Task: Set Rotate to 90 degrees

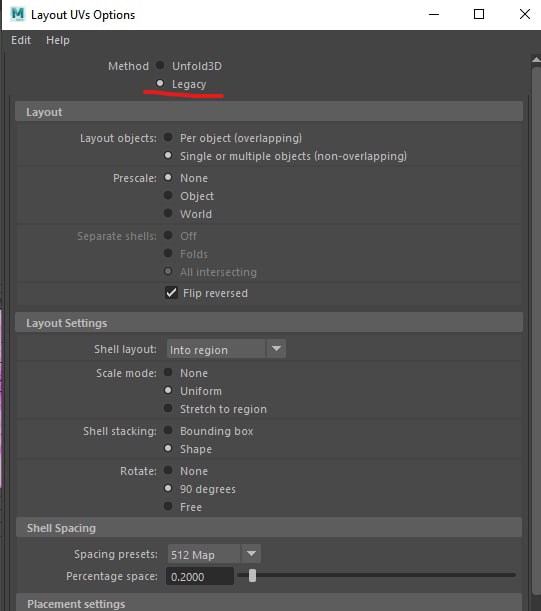Action: pos(168,488)
